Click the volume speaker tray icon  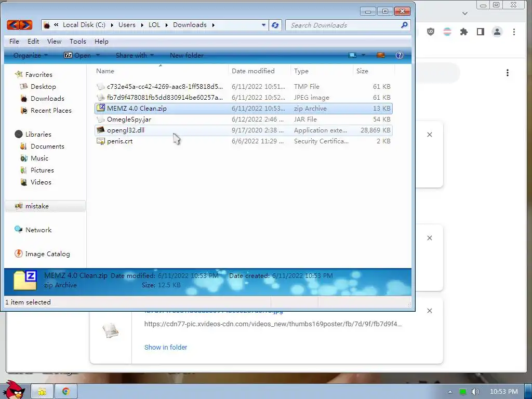[475, 392]
